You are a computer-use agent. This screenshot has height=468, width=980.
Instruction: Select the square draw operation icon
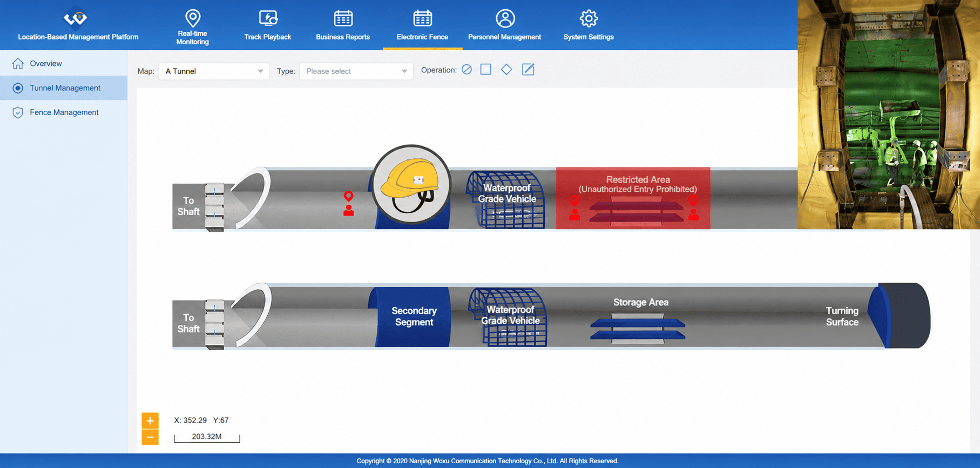pyautogui.click(x=486, y=70)
